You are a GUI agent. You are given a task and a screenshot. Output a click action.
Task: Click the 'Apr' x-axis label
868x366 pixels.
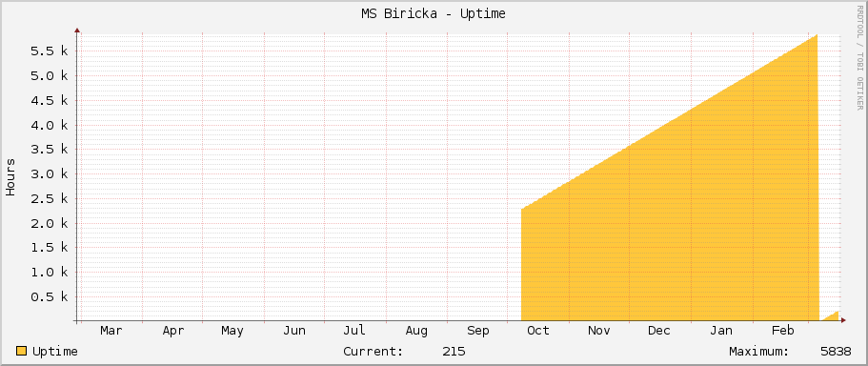[173, 331]
